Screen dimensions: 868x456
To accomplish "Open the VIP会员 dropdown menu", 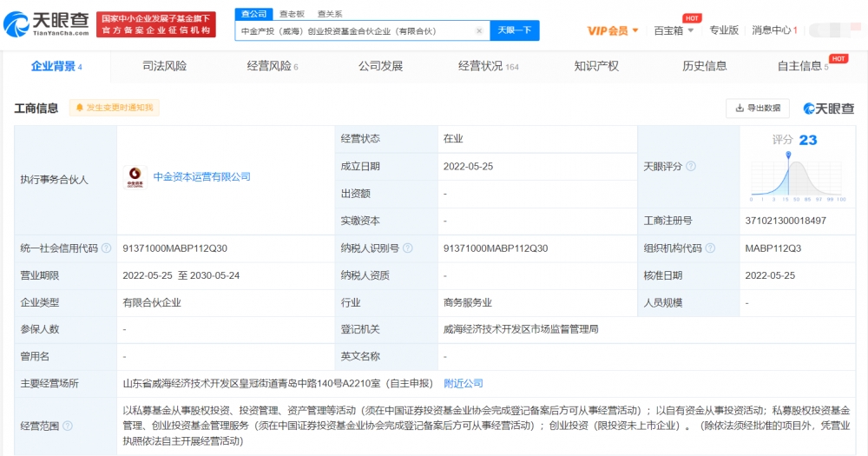I will click(x=613, y=31).
